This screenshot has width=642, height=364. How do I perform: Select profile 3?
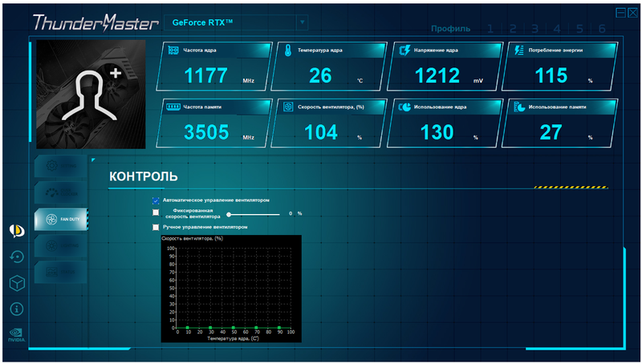click(534, 29)
